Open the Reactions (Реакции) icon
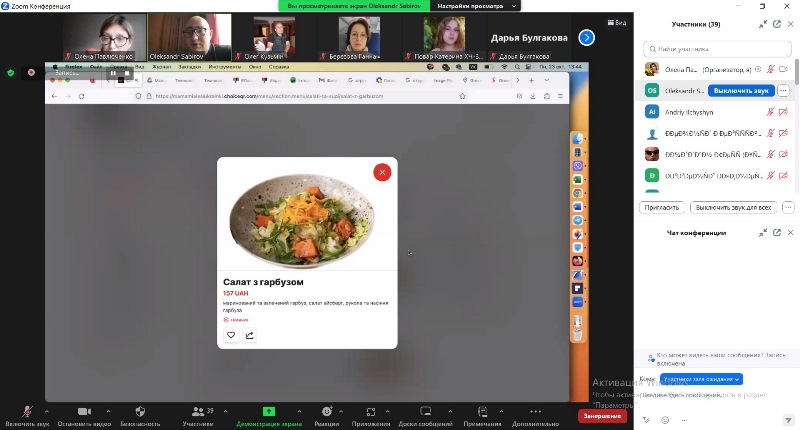800x430 pixels. 326,412
